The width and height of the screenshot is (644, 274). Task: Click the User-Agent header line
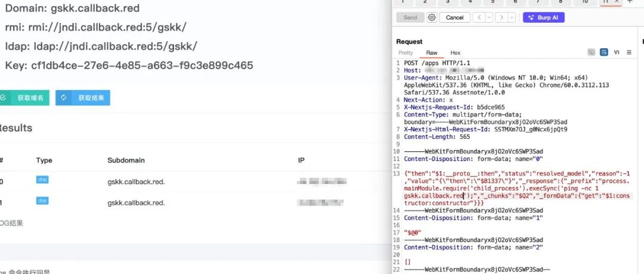506,85
